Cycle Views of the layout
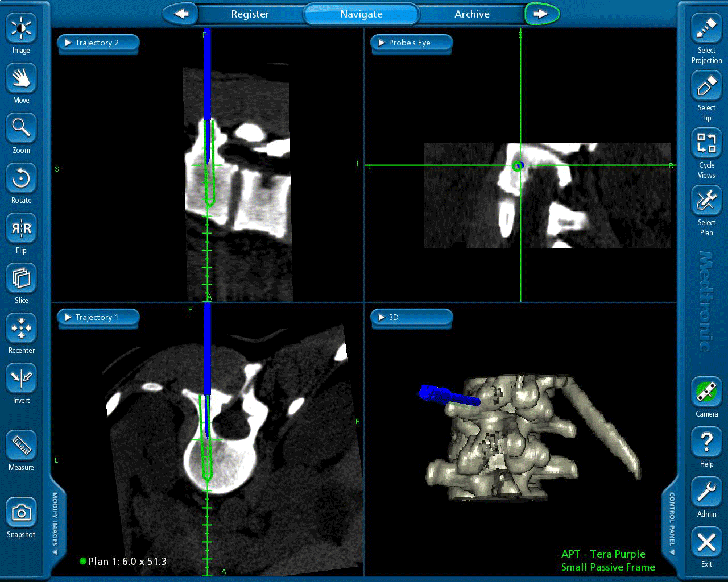Image resolution: width=728 pixels, height=582 pixels. coord(706,143)
